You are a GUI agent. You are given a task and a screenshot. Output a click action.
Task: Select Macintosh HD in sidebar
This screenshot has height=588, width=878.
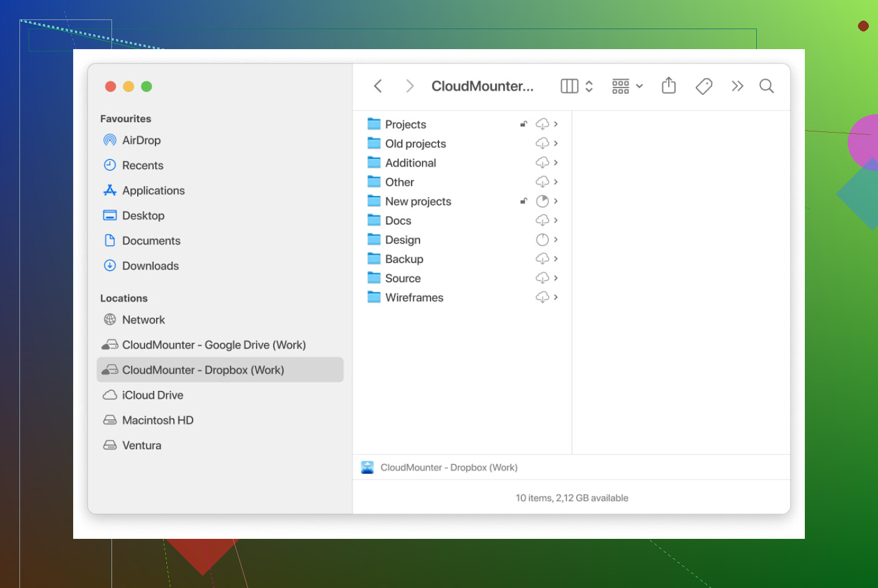pyautogui.click(x=220, y=421)
